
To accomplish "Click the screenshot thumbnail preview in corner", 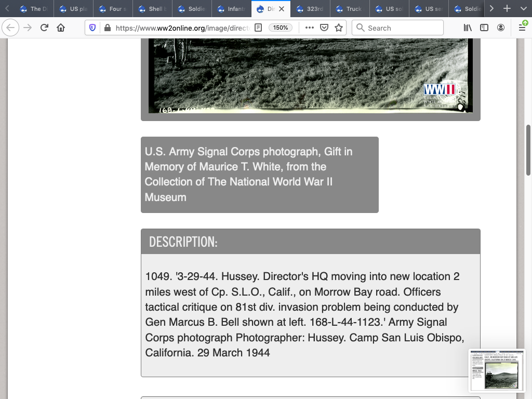I will coord(497,371).
